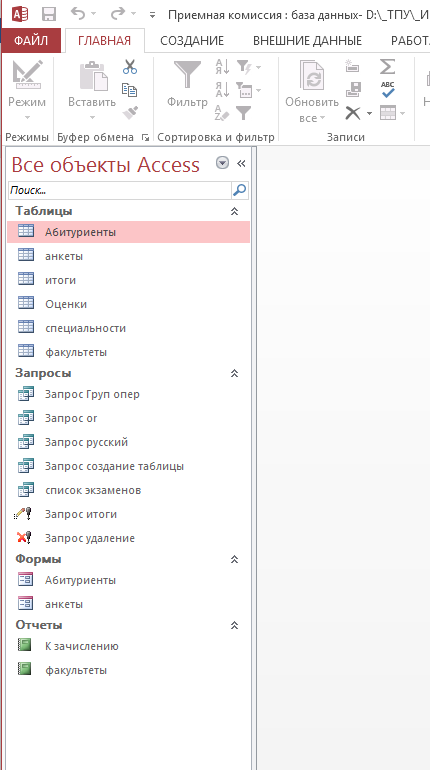Click the magnifier search icon in navigation pane
This screenshot has width=430, height=770.
pyautogui.click(x=240, y=190)
